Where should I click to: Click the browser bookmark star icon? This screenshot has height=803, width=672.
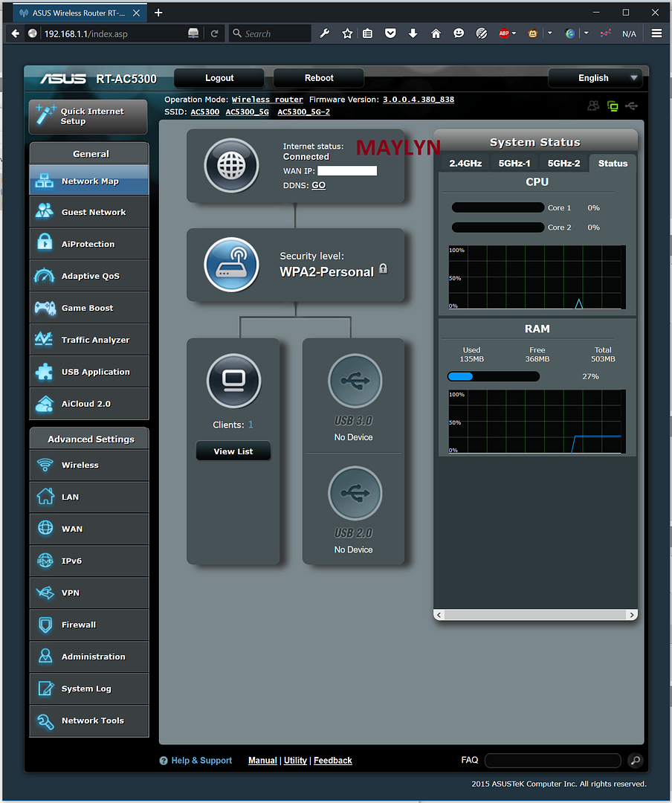tap(347, 33)
